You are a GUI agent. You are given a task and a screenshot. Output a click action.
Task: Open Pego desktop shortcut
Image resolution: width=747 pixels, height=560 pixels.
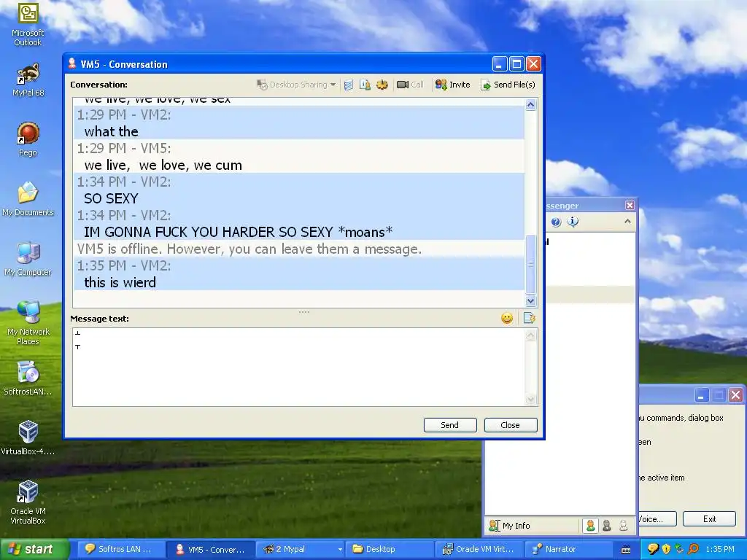tap(28, 139)
